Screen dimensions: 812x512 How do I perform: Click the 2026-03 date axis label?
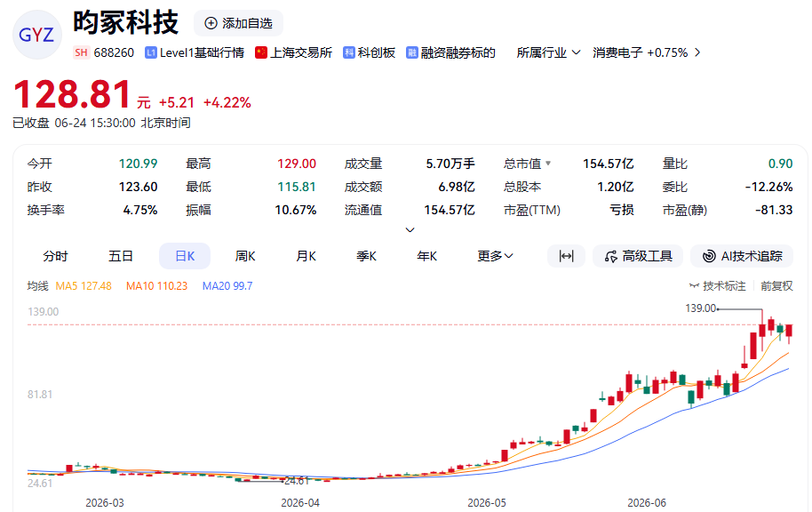(x=105, y=503)
